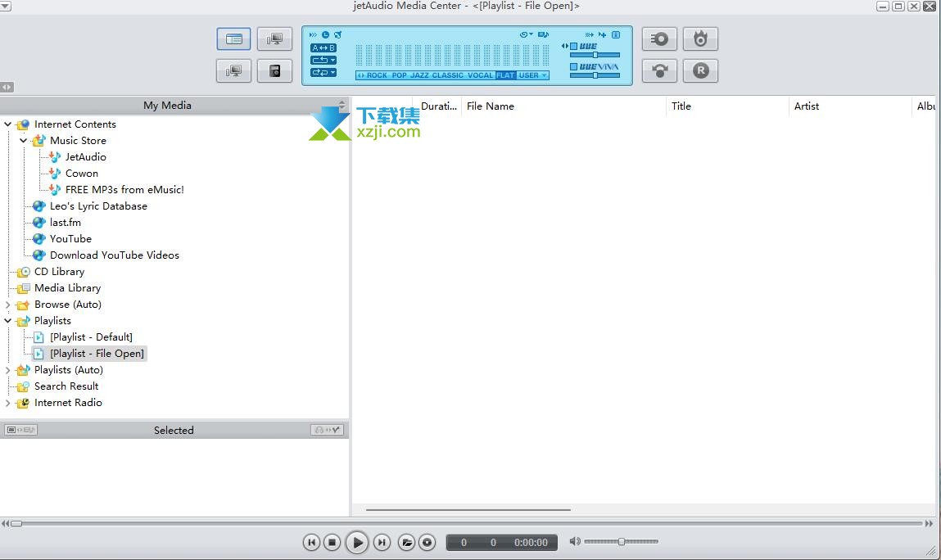
Task: Click the media center view button
Action: pos(233,39)
